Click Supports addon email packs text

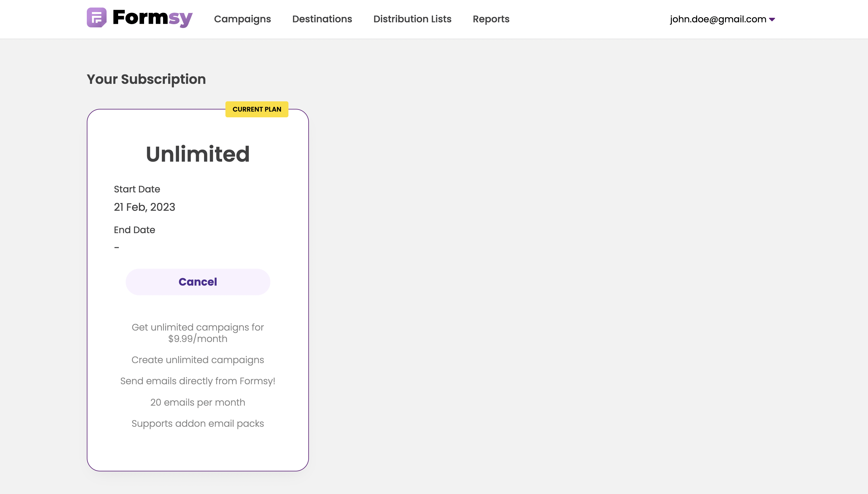click(198, 423)
